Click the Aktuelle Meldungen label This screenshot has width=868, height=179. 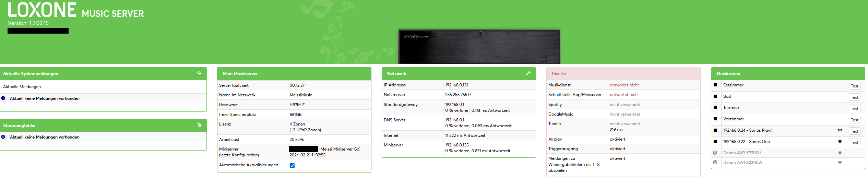point(22,87)
